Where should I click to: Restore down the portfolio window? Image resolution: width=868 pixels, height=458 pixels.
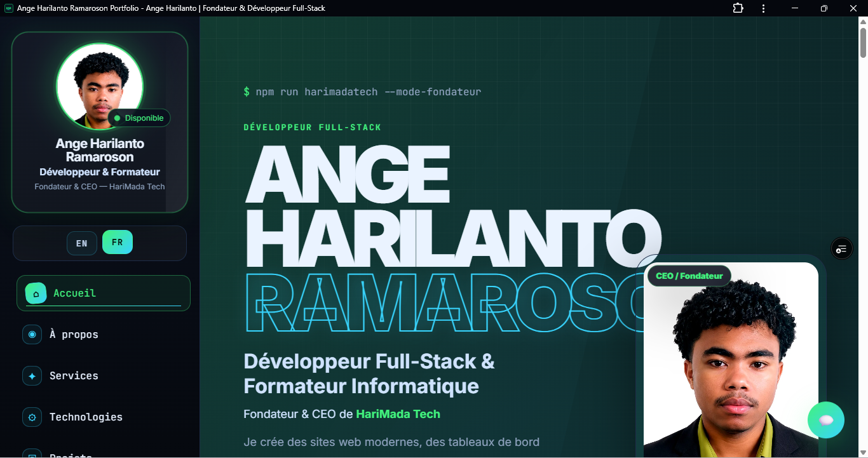click(x=824, y=8)
